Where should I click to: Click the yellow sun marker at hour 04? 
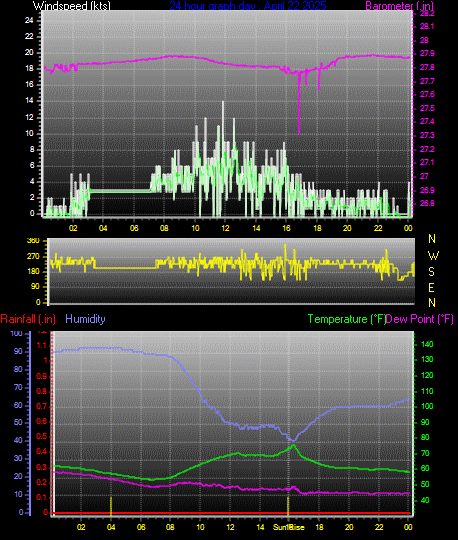point(111,507)
